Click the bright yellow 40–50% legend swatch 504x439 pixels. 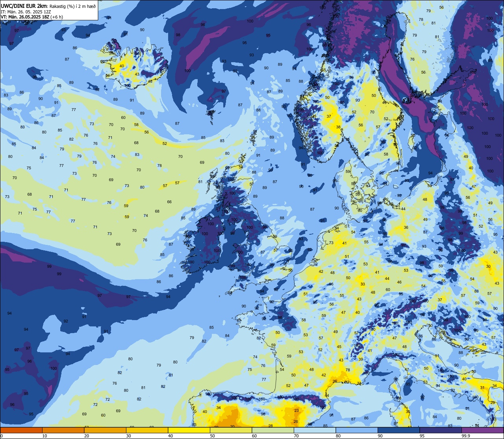click(x=189, y=430)
